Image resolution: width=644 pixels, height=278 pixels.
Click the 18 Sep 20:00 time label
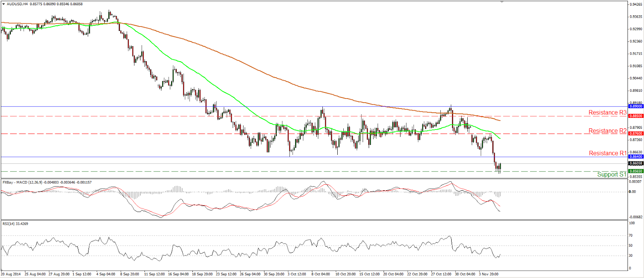[202, 274]
